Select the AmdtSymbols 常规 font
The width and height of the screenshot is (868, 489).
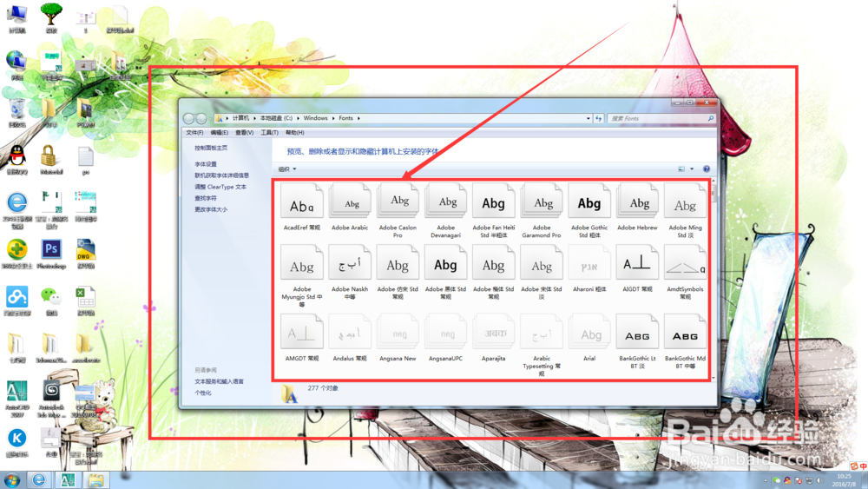685,273
